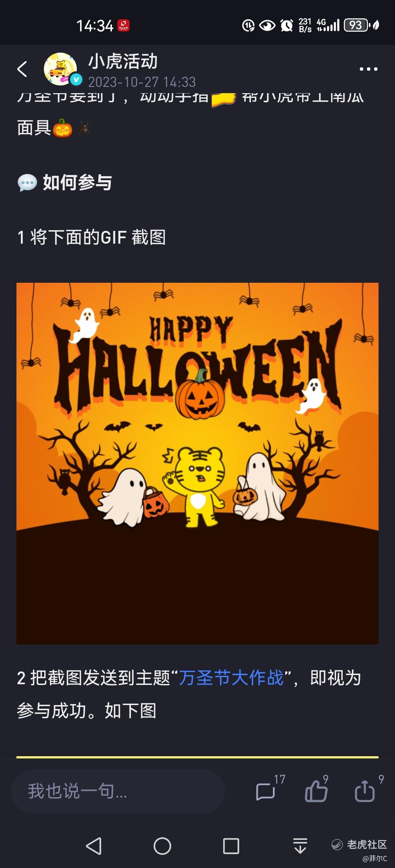The height and width of the screenshot is (868, 395).
Task: Tap the battery indicator in status bar
Action: click(x=356, y=25)
